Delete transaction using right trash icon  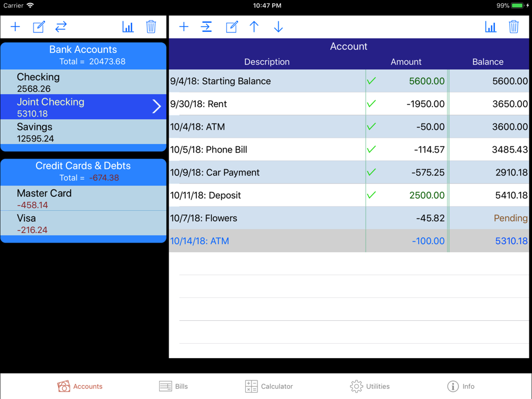513,27
